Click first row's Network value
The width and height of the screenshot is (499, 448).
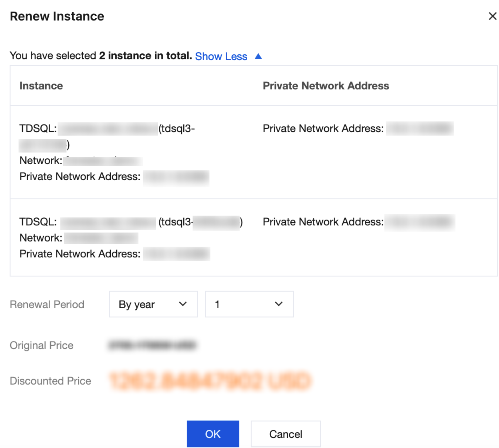pyautogui.click(x=103, y=161)
